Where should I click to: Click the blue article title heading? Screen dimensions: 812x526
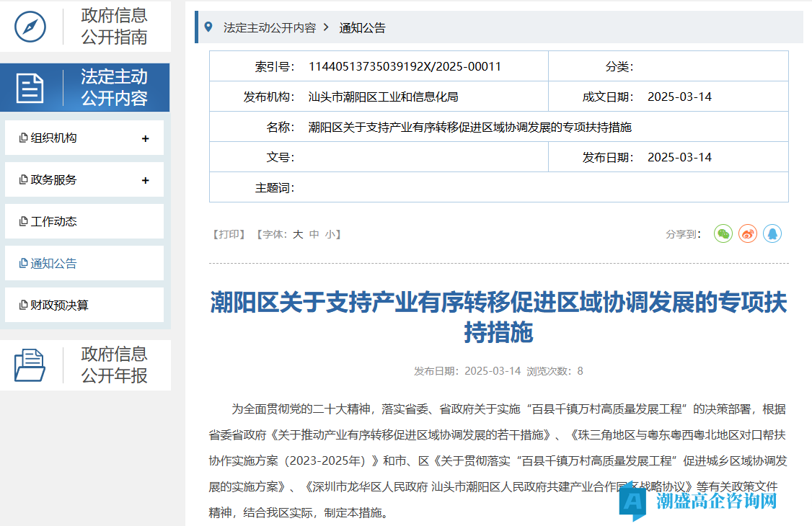click(498, 317)
